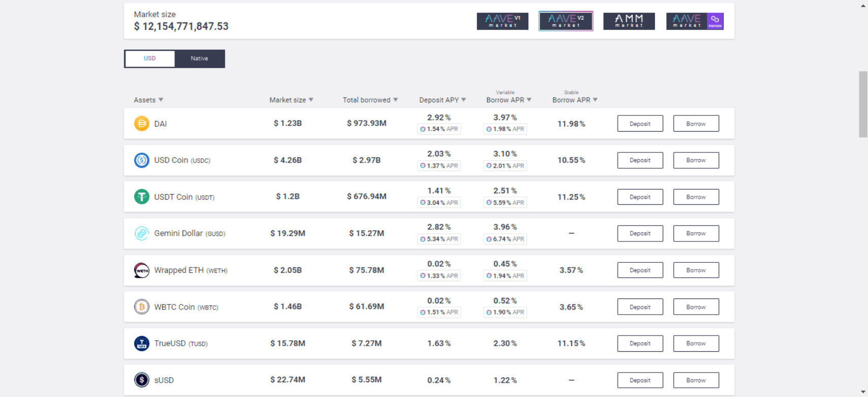Image resolution: width=868 pixels, height=397 pixels.
Task: Select the AAVE V2 market tab
Action: 565,21
